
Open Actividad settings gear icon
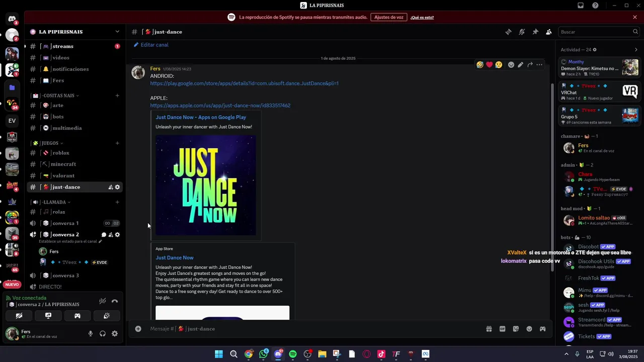[x=595, y=50]
